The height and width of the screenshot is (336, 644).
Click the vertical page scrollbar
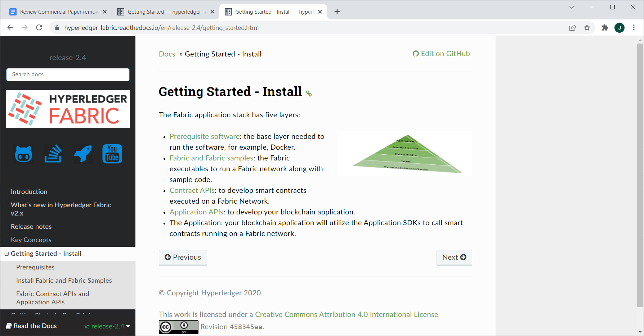coord(640,175)
